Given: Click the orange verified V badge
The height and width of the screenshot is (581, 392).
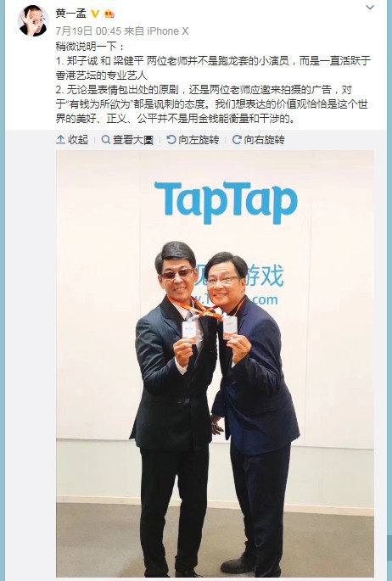Looking at the screenshot, I should click(x=95, y=14).
